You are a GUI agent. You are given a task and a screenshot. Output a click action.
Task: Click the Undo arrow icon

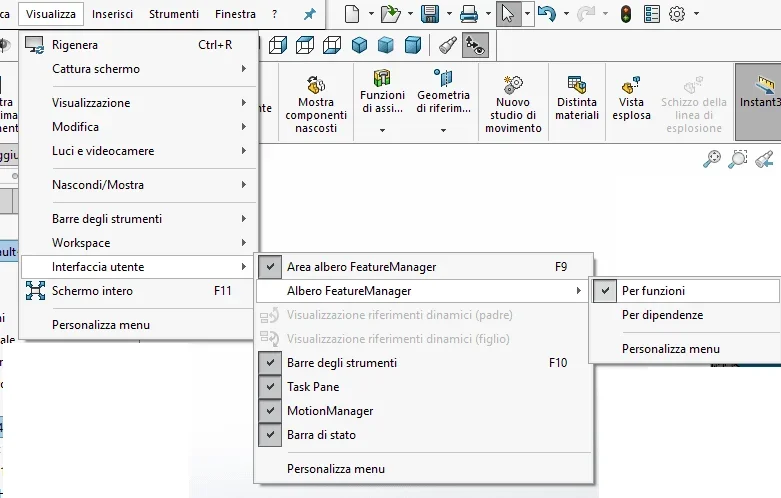(x=547, y=14)
